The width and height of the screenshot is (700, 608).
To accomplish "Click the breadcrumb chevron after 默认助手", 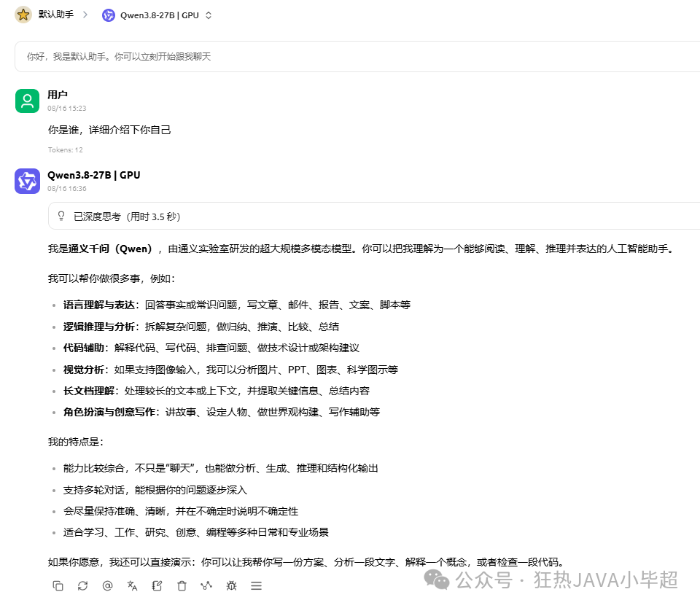I will 85,15.
